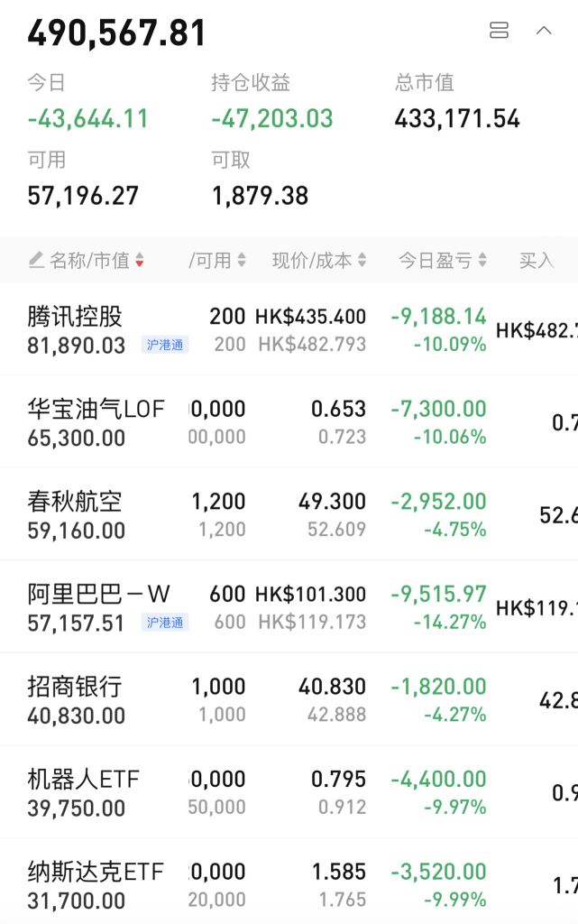The width and height of the screenshot is (578, 924).
Task: Toggle market value sorting on 名称/市值
Action: pyautogui.click(x=90, y=259)
